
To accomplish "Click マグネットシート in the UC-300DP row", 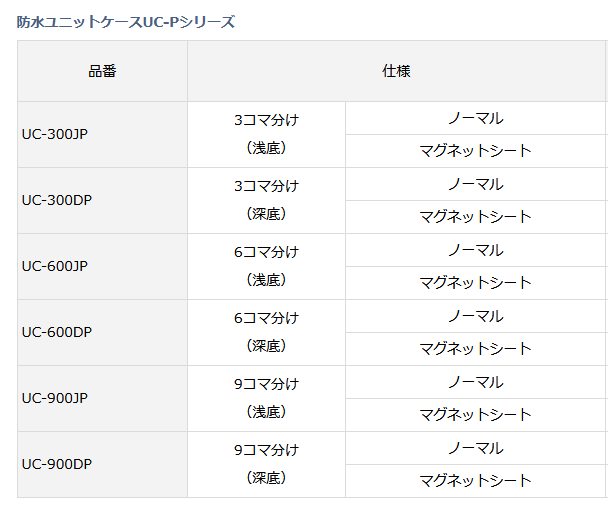I will coord(475,217).
